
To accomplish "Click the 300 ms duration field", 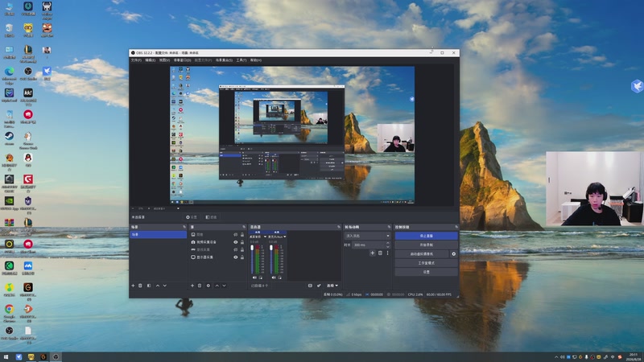I will point(369,245).
